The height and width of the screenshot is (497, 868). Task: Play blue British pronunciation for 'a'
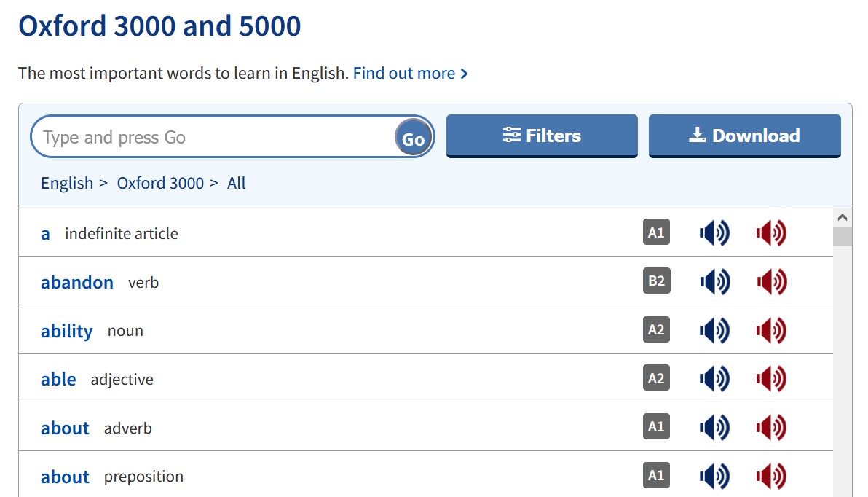click(x=714, y=233)
